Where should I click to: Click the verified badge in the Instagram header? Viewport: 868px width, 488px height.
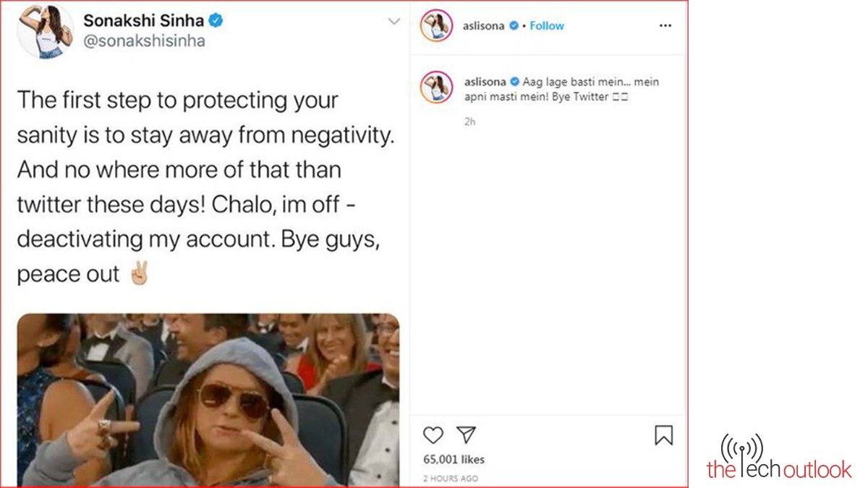(514, 25)
